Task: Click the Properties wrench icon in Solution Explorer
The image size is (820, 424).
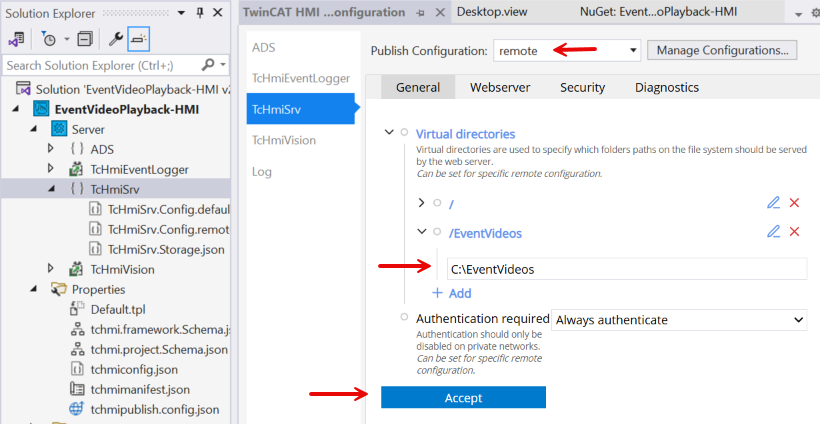Action: (116, 39)
